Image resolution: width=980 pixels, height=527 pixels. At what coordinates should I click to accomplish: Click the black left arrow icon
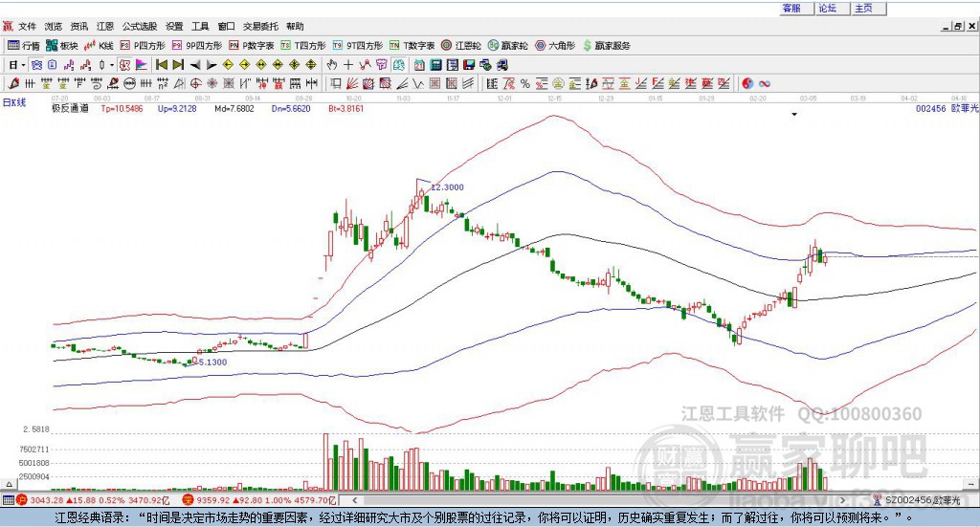[x=195, y=65]
